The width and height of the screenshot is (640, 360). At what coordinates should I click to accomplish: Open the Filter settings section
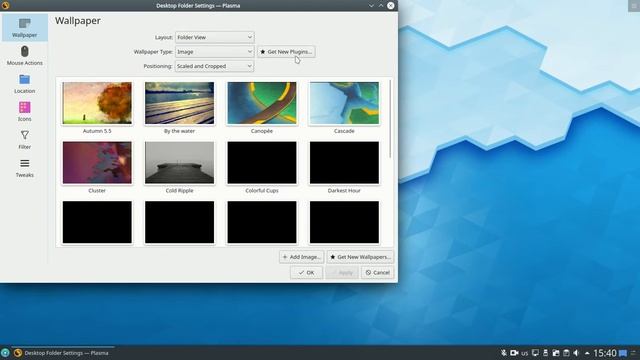click(24, 140)
